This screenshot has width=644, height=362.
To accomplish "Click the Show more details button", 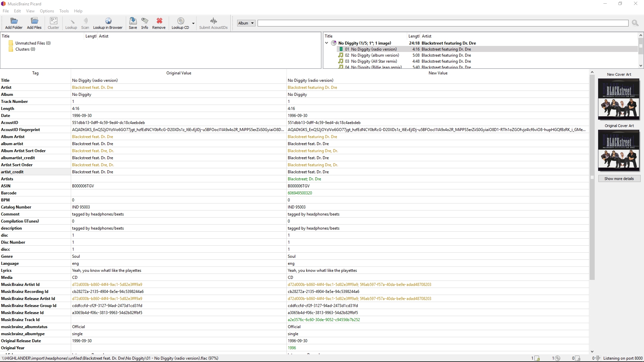I will click(619, 179).
